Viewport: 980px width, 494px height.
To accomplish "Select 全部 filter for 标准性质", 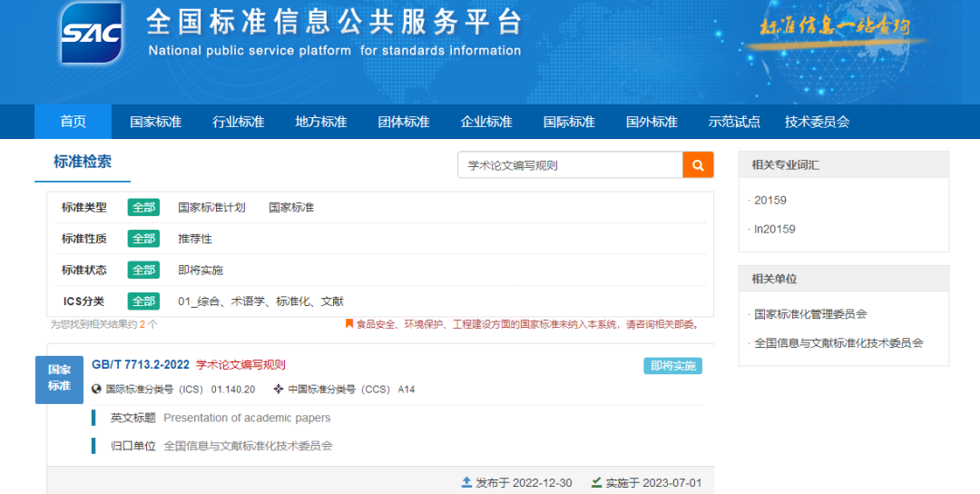I will point(143,239).
